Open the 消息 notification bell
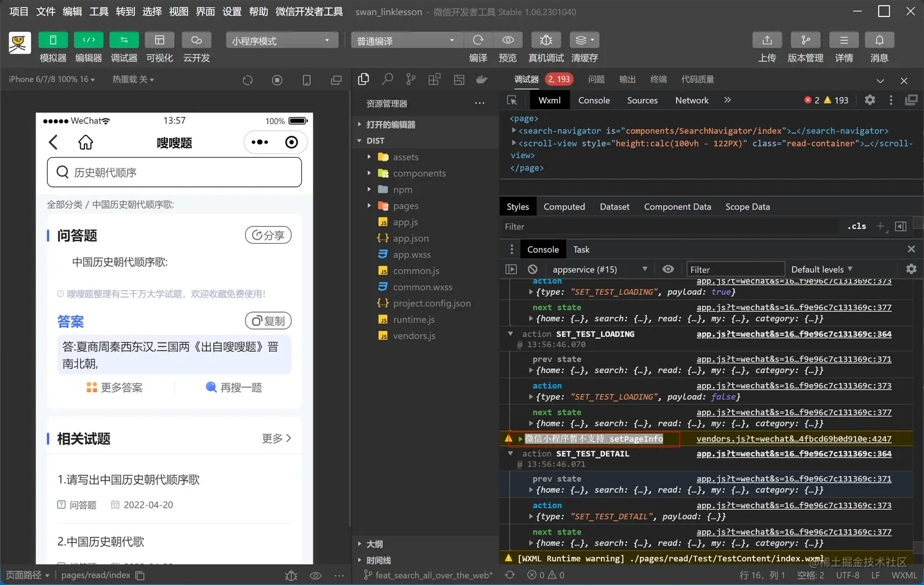Screen dimensions: 924x585 (x=879, y=40)
